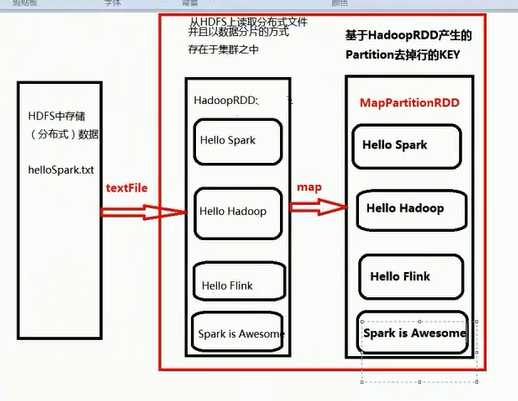Click the red arrow shape under "map"
The height and width of the screenshot is (401, 518).
point(318,207)
